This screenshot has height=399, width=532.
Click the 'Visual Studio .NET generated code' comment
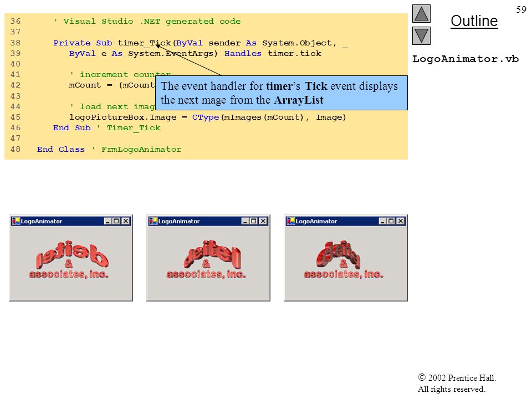coord(147,22)
